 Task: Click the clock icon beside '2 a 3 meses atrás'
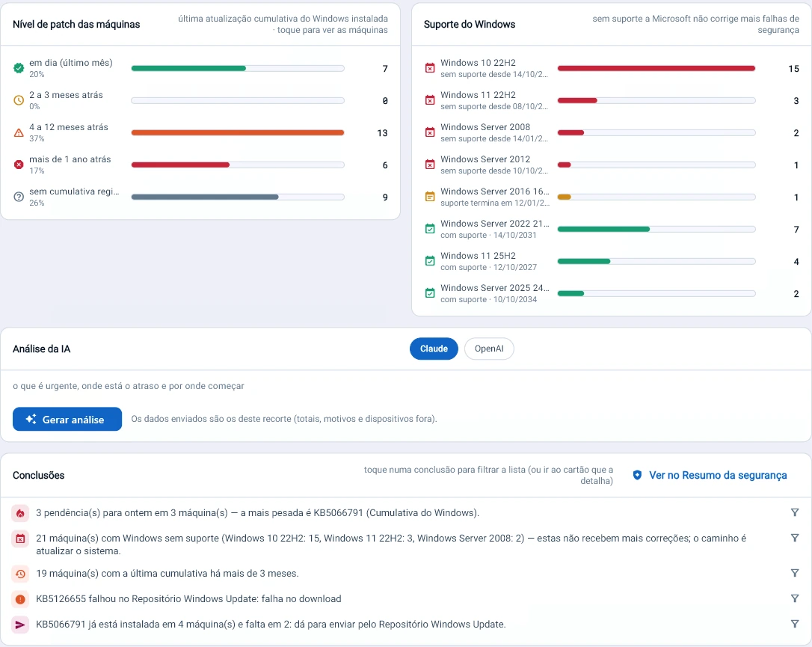pos(19,100)
